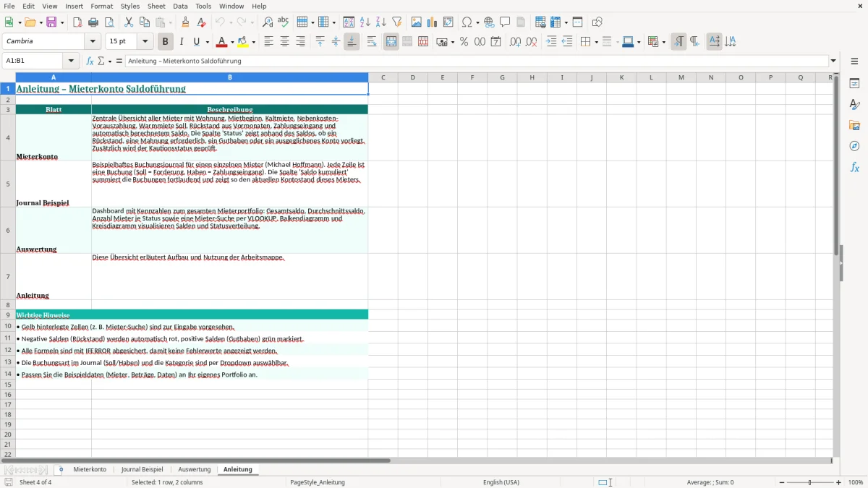Open the Font Name dropdown
The width and height of the screenshot is (868, 488).
93,42
